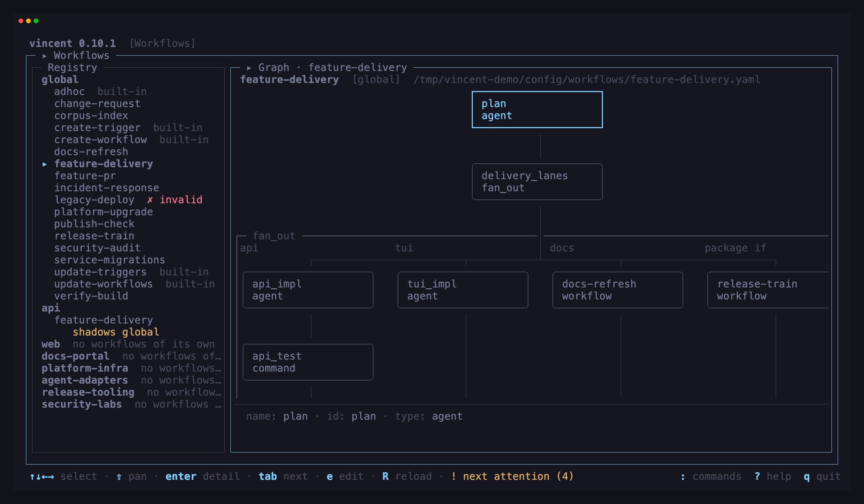The width and height of the screenshot is (864, 504).
Task: Select the agent-adapters project group
Action: pyautogui.click(x=85, y=380)
